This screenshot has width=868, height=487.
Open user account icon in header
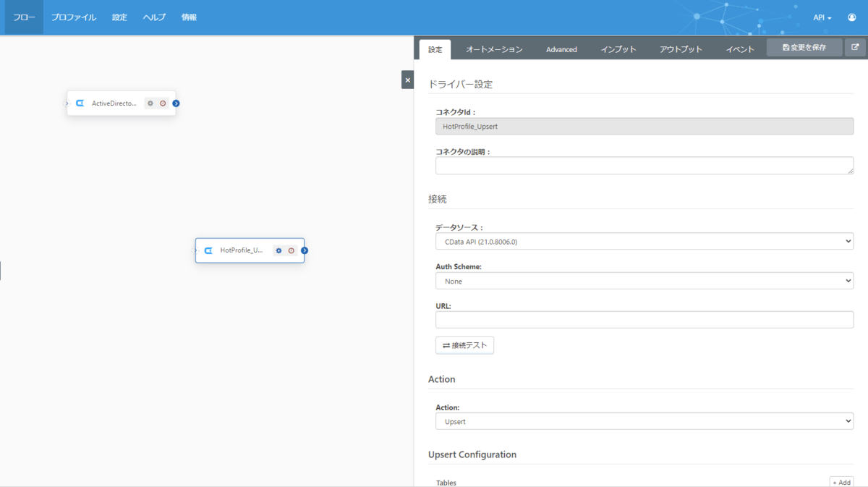click(851, 17)
